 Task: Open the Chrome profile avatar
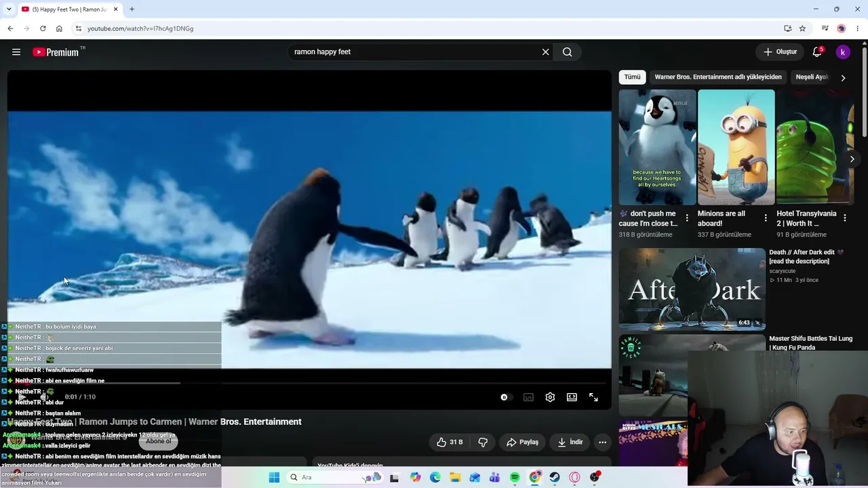tap(842, 28)
